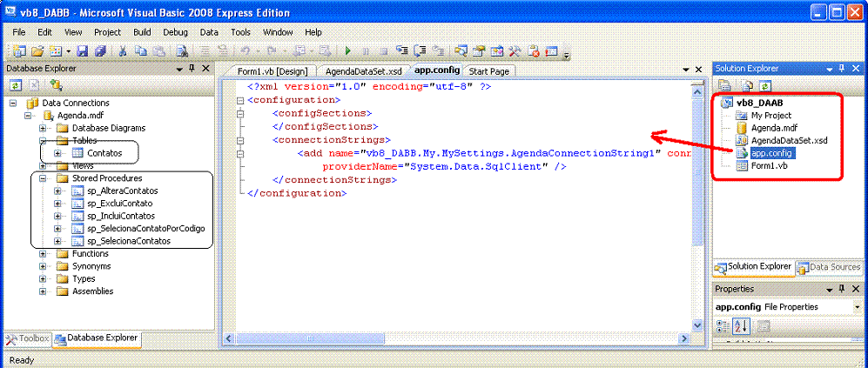Switch to AgendaDataSet.xsd tab
The width and height of the screenshot is (868, 368).
[364, 71]
